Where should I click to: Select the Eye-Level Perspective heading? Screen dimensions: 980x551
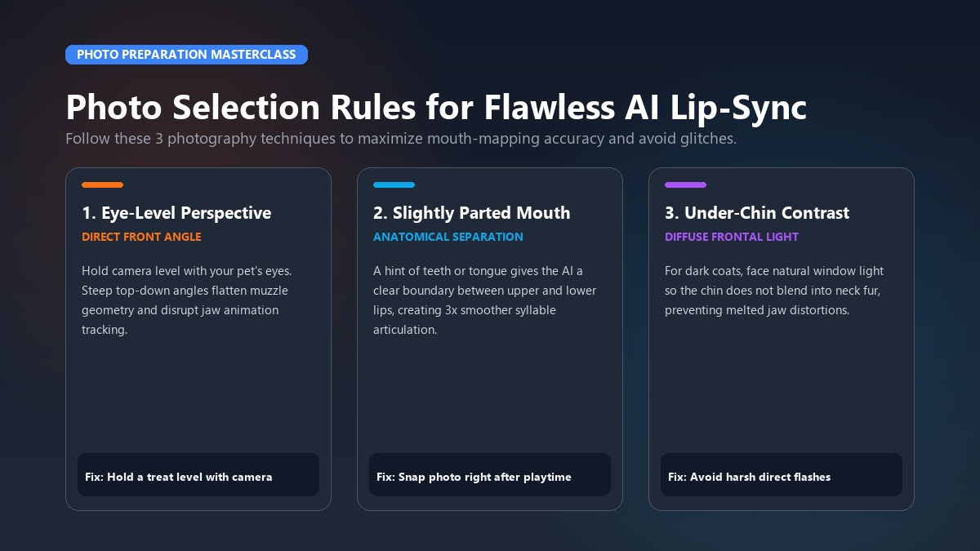click(x=176, y=213)
